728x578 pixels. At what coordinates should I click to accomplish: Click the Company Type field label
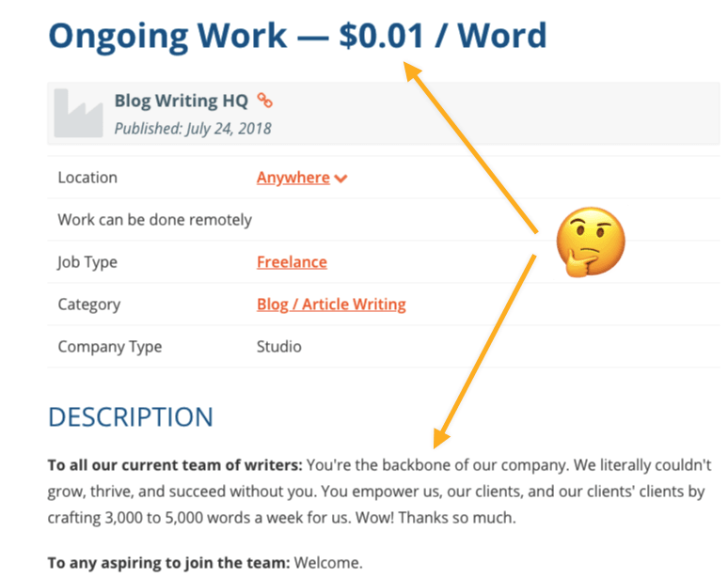click(x=110, y=347)
